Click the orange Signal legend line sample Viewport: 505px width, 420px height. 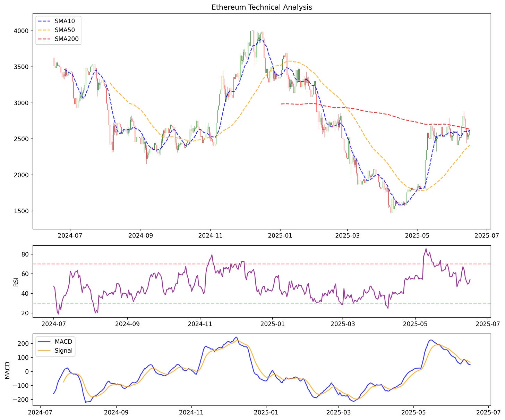pos(45,351)
